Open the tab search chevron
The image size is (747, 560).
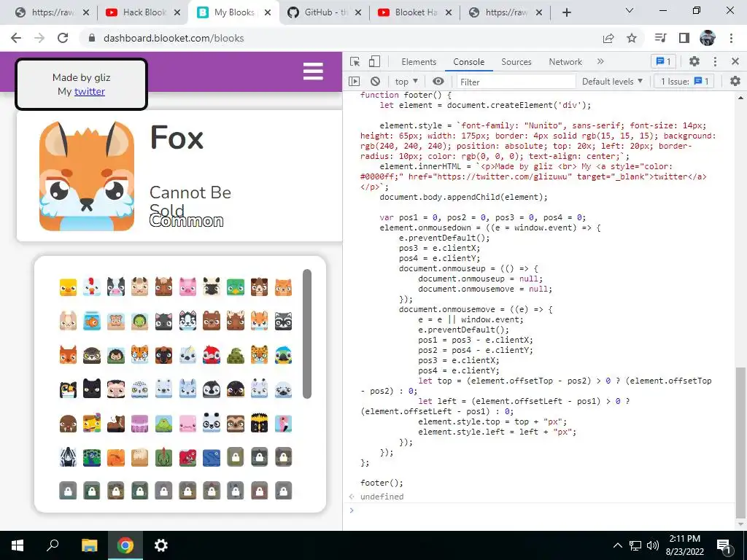click(630, 10)
